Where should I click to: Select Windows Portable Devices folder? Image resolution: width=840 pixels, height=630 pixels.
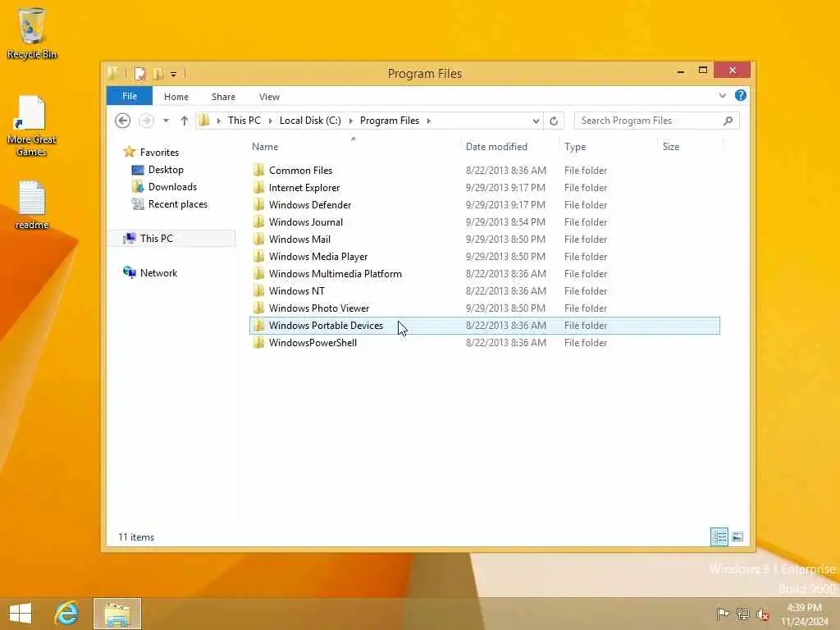tap(485, 325)
